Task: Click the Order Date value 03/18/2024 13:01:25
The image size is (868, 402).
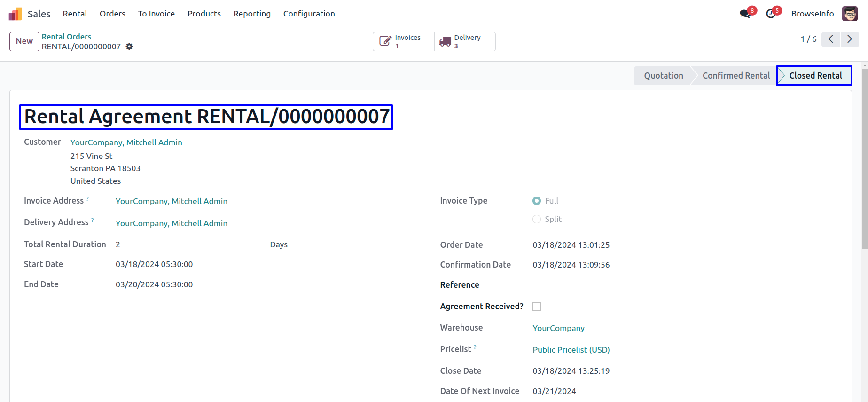Action: pos(571,245)
